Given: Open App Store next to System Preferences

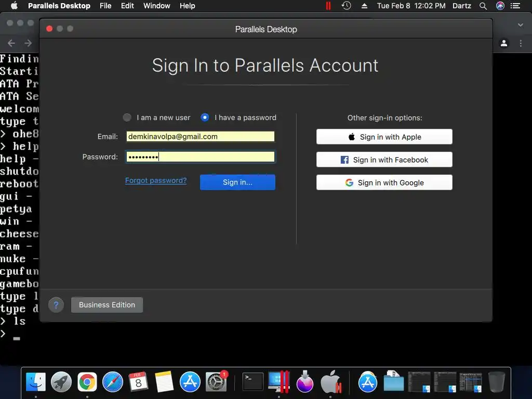Looking at the screenshot, I should pyautogui.click(x=190, y=382).
